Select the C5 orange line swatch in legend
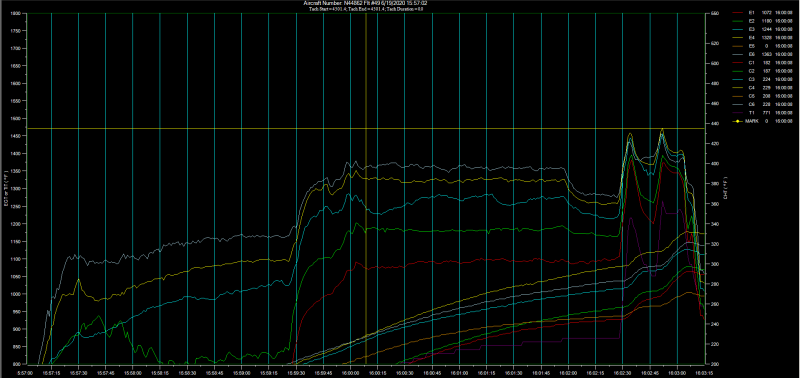 [x=738, y=96]
